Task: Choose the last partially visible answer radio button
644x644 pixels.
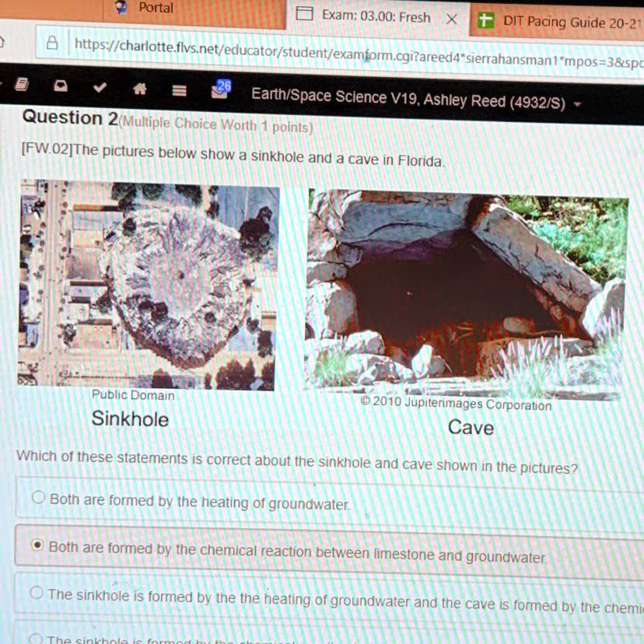Action: (35, 638)
